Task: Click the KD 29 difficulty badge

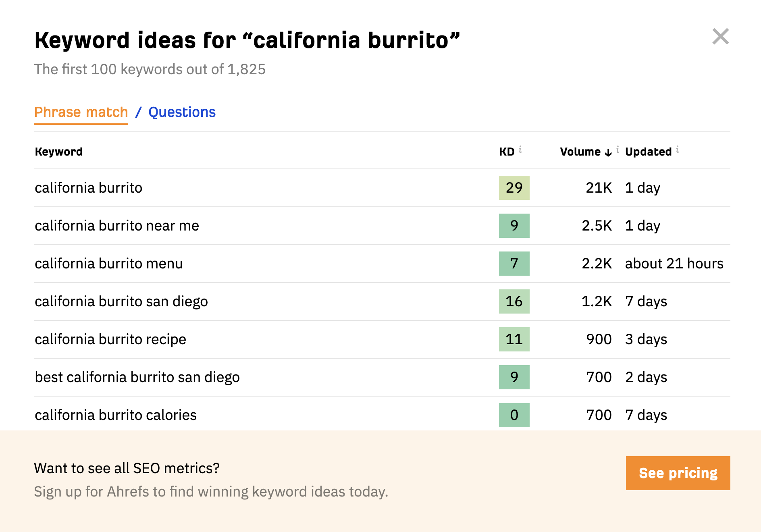Action: tap(514, 188)
